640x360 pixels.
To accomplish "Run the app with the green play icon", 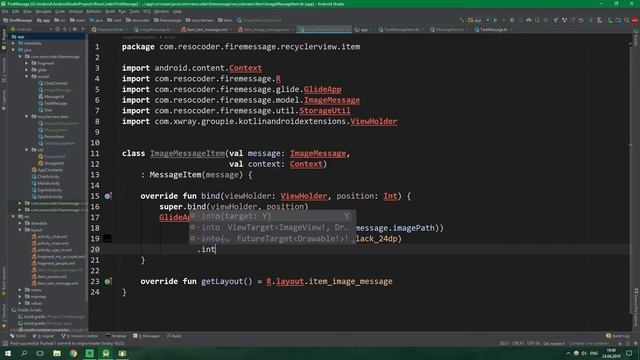I will click(x=495, y=20).
